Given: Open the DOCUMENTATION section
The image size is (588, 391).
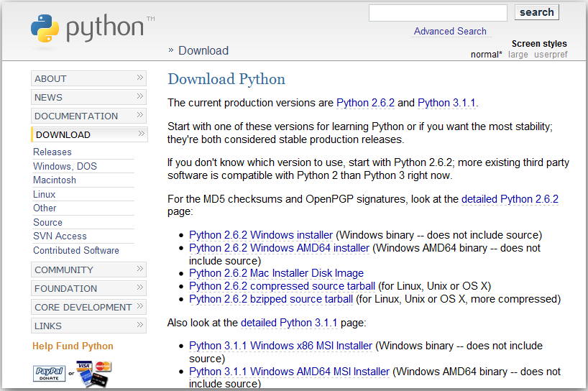Looking at the screenshot, I should (x=89, y=116).
